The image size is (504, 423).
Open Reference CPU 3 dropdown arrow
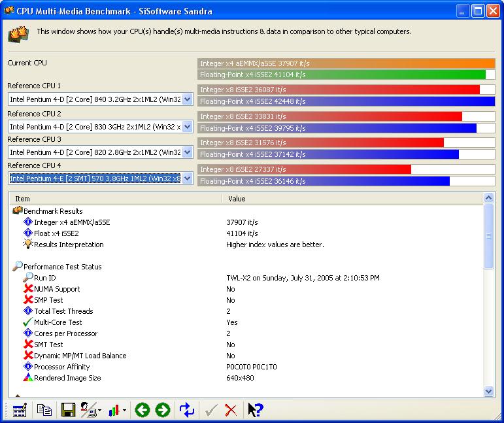click(x=188, y=152)
